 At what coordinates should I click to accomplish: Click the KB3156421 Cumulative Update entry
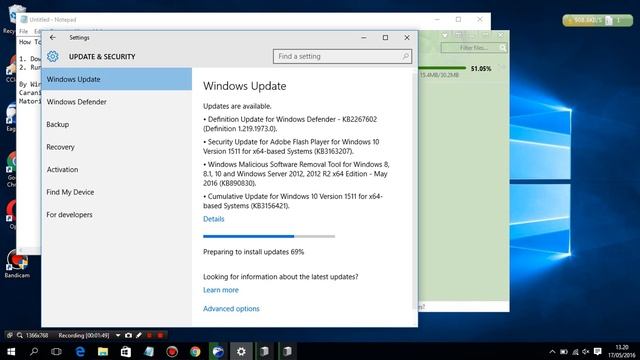click(x=293, y=201)
